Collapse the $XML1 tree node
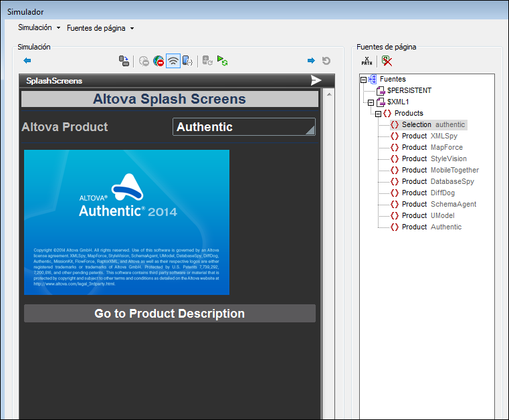The height and width of the screenshot is (420, 509). click(371, 102)
